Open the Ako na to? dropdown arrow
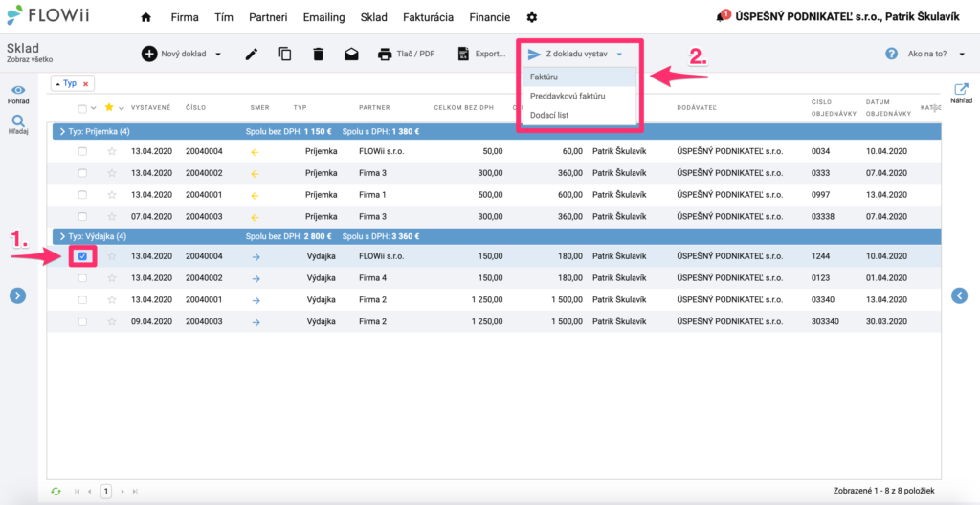Image resolution: width=980 pixels, height=505 pixels. [961, 55]
